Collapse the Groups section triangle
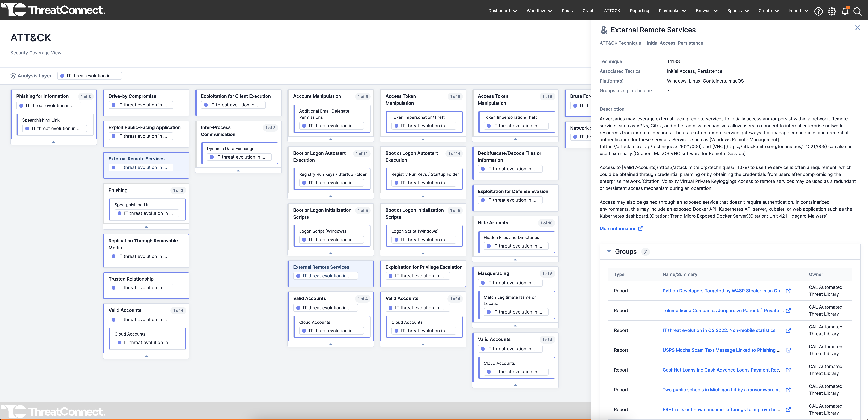 [x=609, y=252]
